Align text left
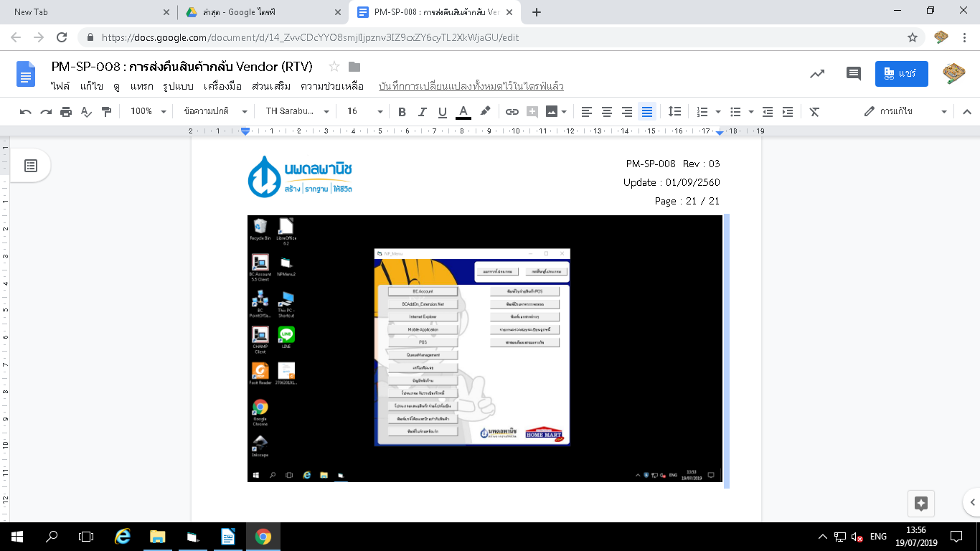This screenshot has height=551, width=980. point(587,112)
